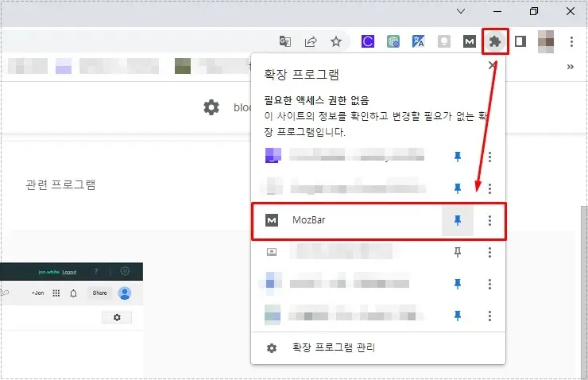Click the green bookmark favicon in bookmarks bar

pyautogui.click(x=183, y=66)
